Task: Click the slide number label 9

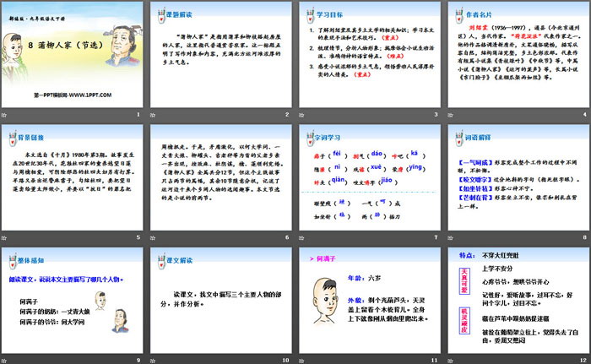Action: click(x=138, y=361)
